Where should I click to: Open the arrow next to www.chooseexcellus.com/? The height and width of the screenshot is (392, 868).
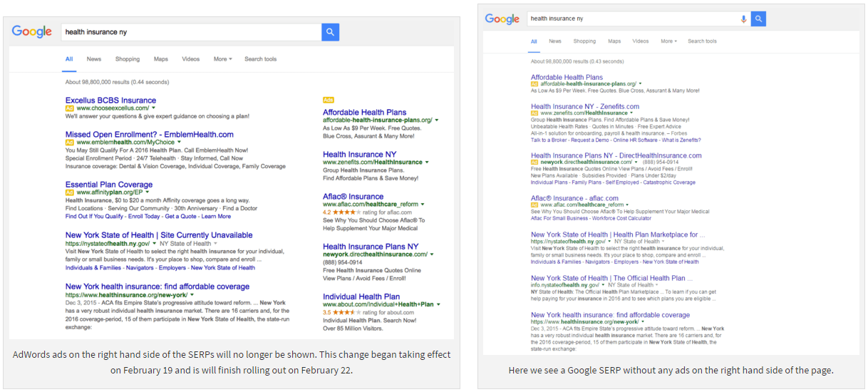click(x=153, y=108)
